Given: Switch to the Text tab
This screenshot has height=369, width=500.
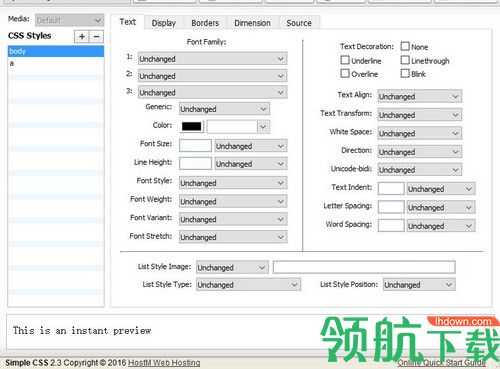Looking at the screenshot, I should tap(128, 22).
